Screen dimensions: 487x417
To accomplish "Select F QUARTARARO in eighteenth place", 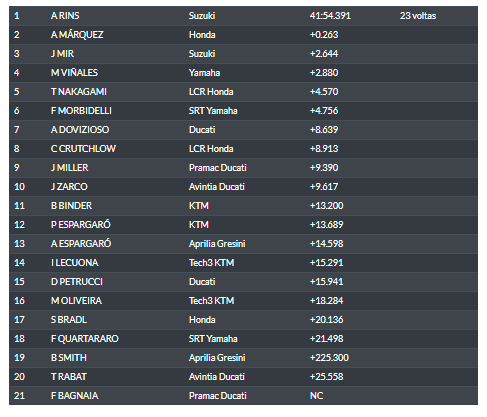I will pos(85,339).
